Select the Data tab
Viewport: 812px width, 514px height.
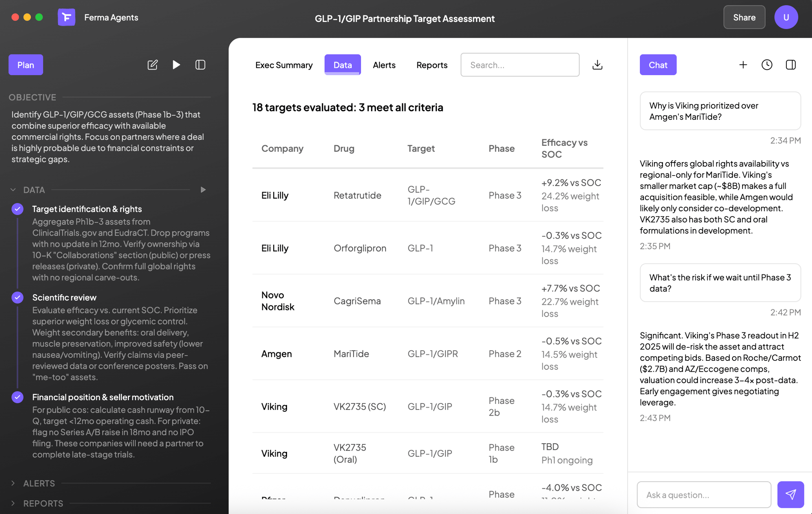point(343,65)
